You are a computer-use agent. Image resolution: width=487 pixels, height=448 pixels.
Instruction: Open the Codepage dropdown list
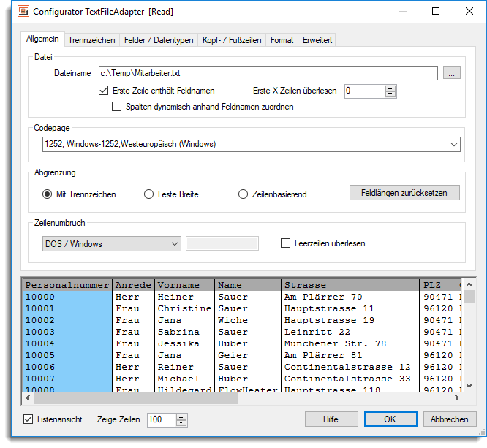[453, 144]
